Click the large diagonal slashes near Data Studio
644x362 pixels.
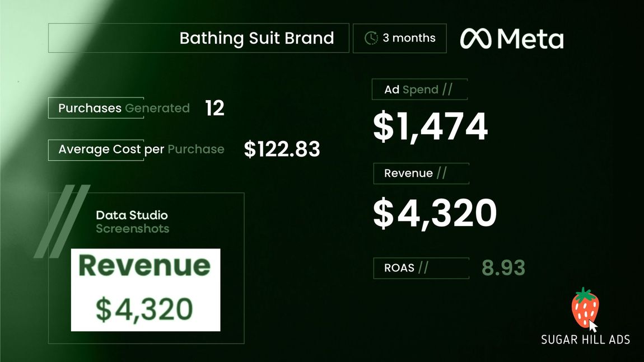coord(62,221)
